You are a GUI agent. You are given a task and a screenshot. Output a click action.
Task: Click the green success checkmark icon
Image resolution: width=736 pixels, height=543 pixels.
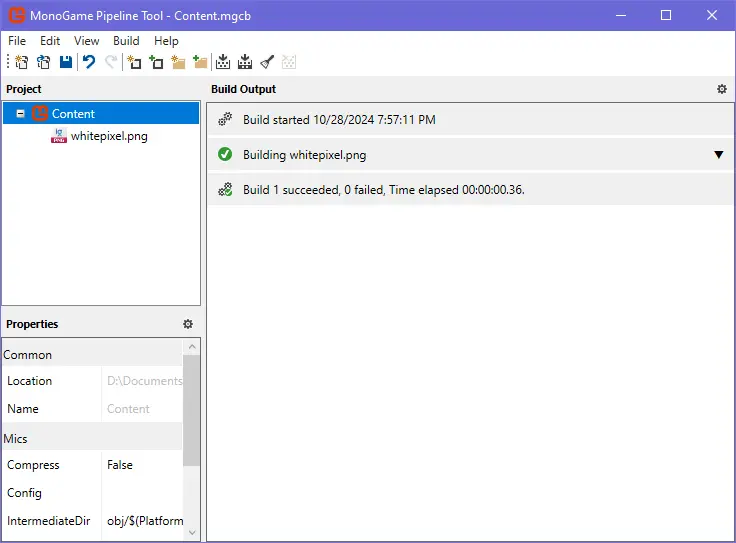(x=225, y=154)
